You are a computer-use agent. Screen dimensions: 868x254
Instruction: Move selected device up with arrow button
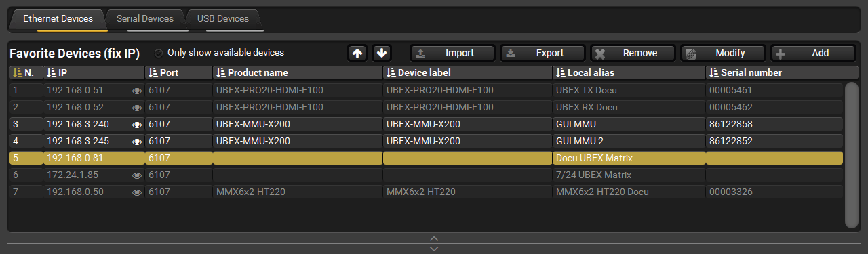click(357, 53)
